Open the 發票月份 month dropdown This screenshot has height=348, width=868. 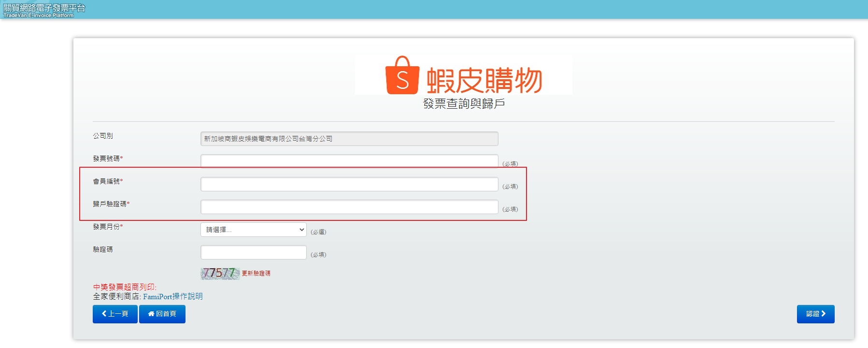pos(253,230)
